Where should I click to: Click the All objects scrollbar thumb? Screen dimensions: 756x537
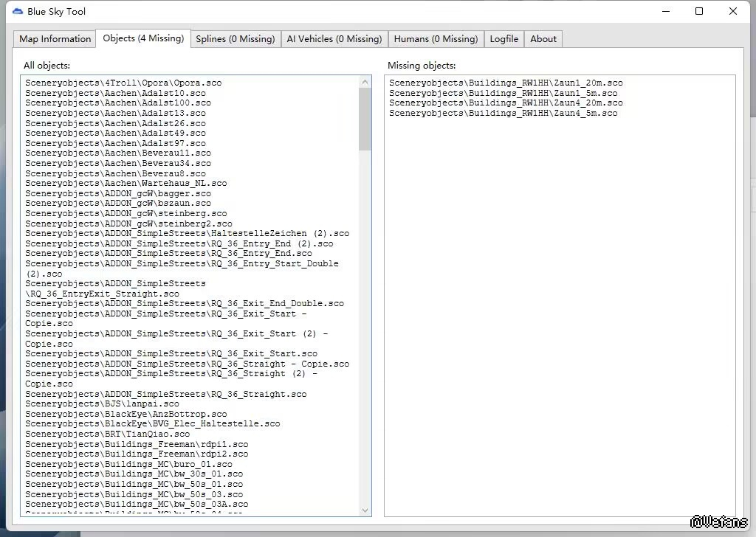coord(365,118)
